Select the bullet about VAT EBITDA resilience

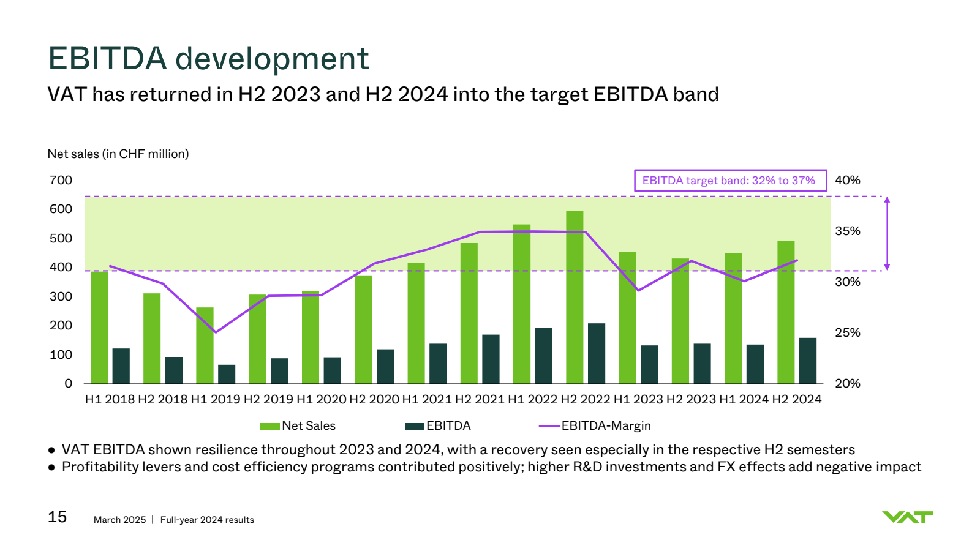(x=458, y=450)
